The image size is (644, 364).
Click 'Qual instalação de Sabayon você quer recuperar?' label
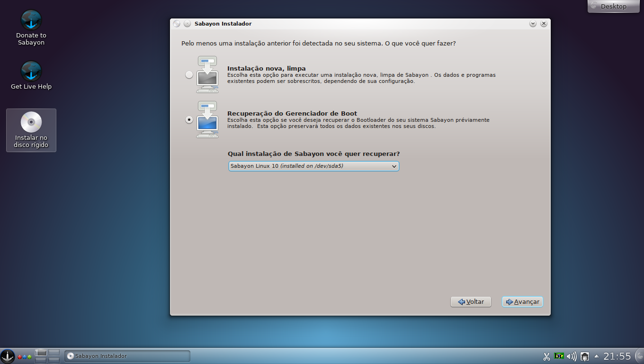point(313,154)
